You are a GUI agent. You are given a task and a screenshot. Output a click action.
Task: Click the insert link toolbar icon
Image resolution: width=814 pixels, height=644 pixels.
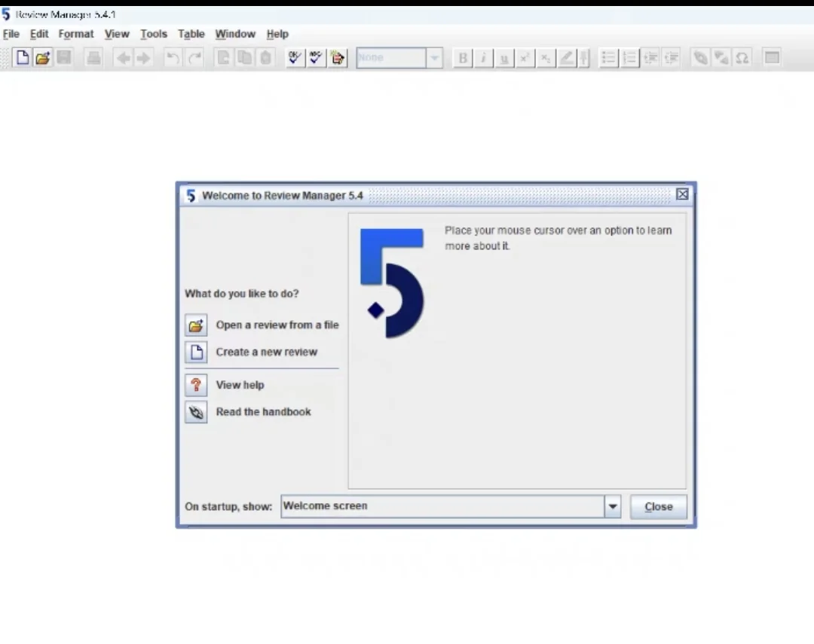coord(700,57)
